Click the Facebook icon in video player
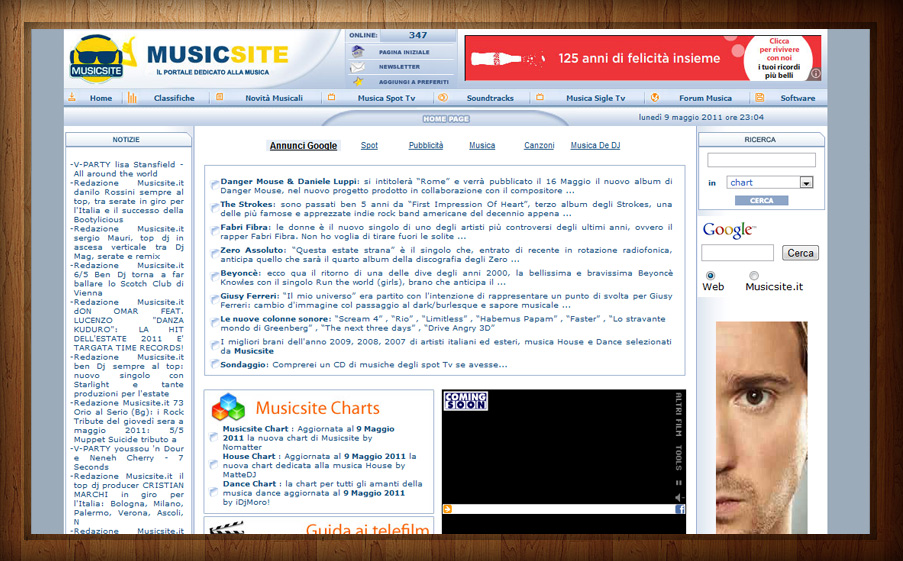The image size is (903, 561). point(680,509)
